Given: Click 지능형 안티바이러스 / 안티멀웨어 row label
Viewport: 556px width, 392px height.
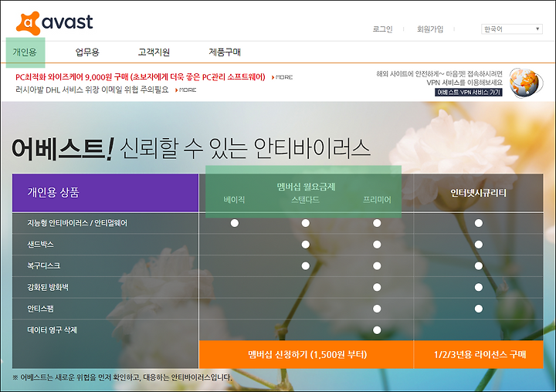Looking at the screenshot, I should [77, 223].
